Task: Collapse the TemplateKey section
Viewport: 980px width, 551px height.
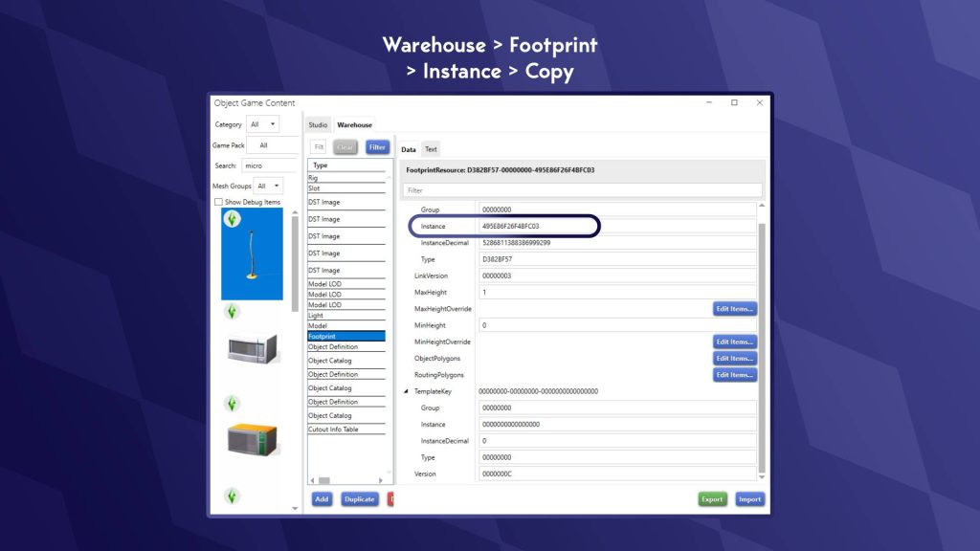Action: [405, 391]
